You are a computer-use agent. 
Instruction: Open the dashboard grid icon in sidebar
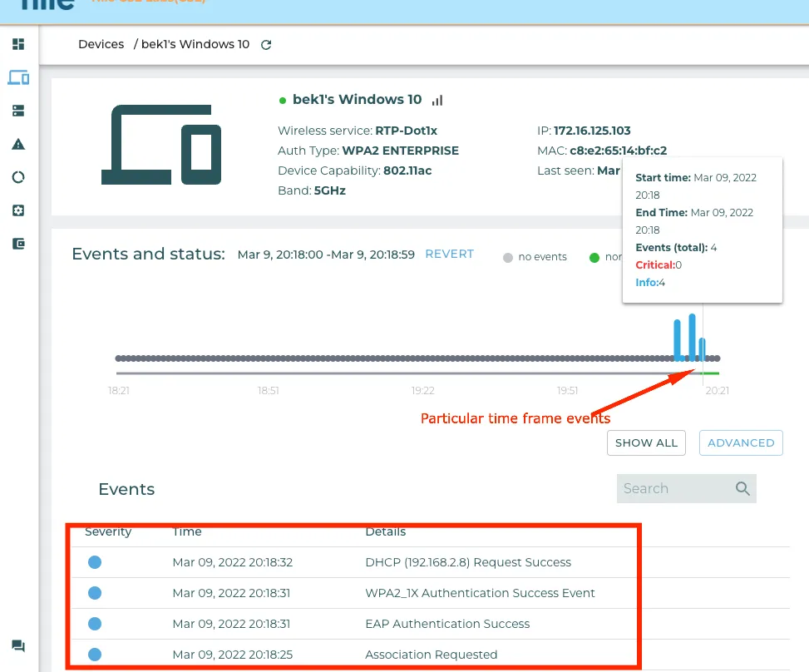(x=18, y=44)
